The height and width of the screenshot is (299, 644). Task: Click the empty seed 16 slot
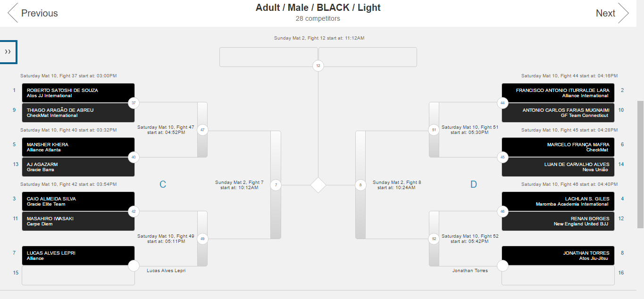[558, 275]
